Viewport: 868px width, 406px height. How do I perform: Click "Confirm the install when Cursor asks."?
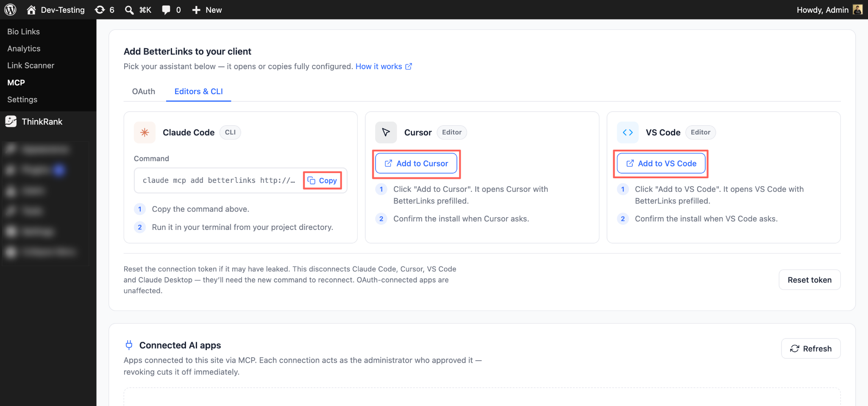[x=461, y=219]
